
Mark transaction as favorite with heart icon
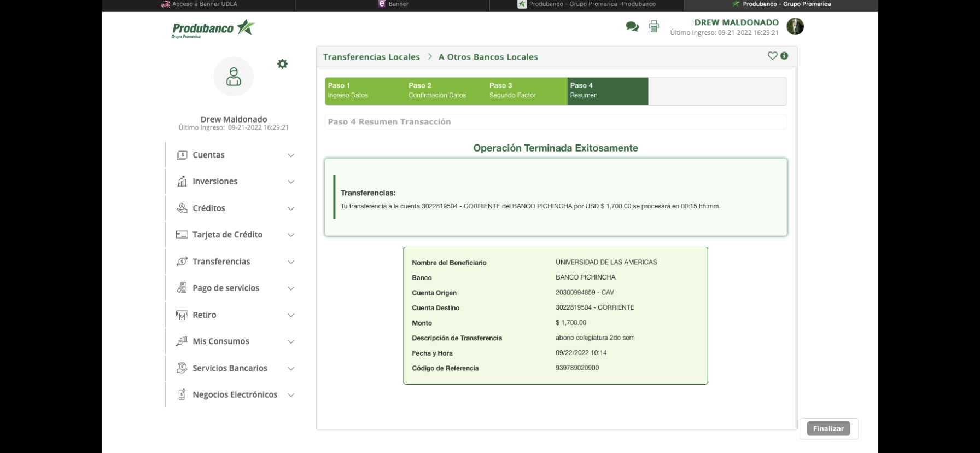[772, 56]
